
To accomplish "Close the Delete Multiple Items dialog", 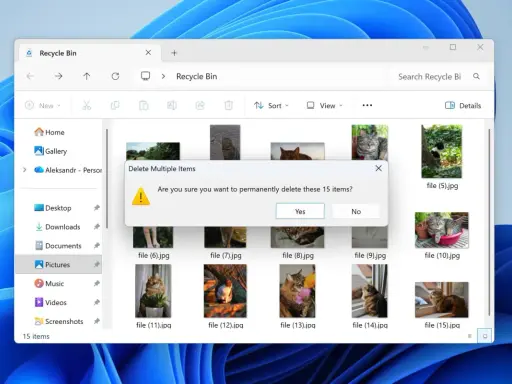I will click(x=379, y=168).
